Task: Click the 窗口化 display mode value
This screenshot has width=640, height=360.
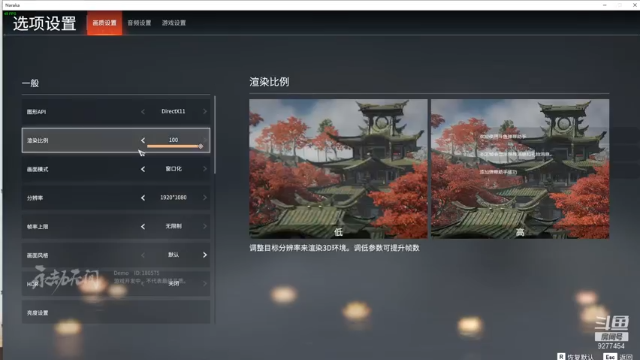Action: 173,169
